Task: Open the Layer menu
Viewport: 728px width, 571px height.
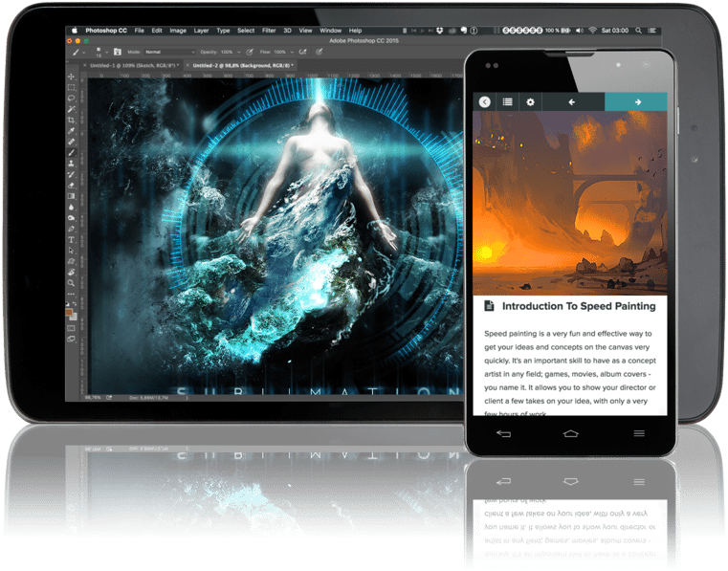Action: click(201, 31)
